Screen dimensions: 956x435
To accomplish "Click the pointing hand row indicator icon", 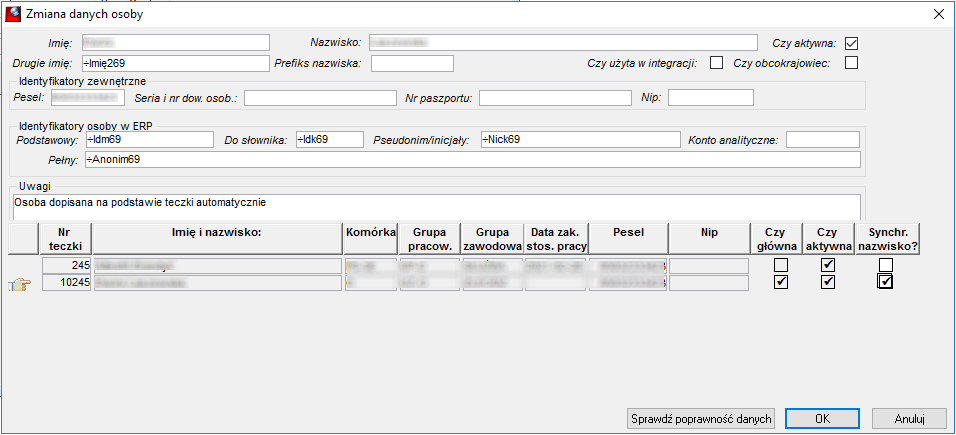I will [x=20, y=285].
